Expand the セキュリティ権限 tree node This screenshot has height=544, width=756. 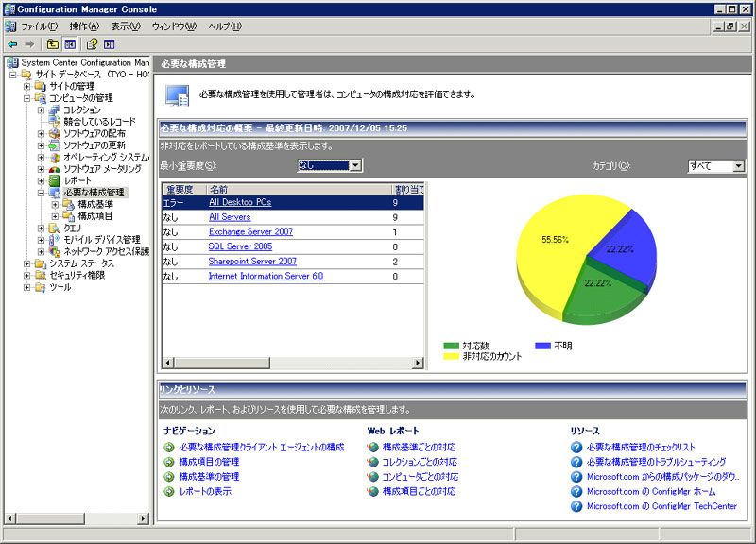pyautogui.click(x=27, y=275)
